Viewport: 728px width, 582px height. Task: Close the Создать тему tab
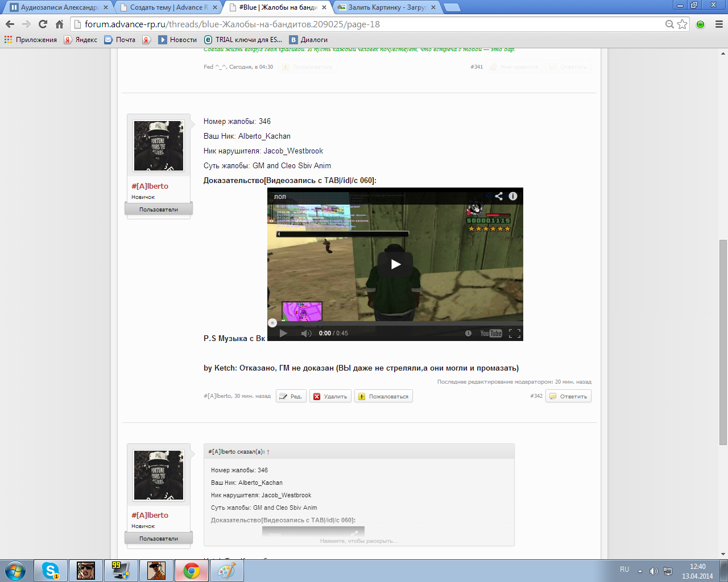point(215,7)
